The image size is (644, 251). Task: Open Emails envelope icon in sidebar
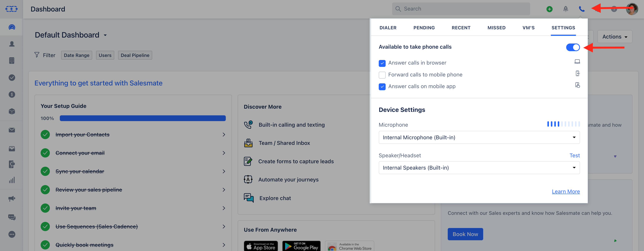[12, 130]
